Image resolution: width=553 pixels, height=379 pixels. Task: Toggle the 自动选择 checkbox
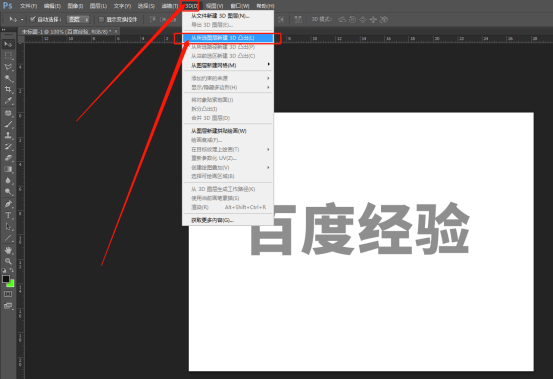click(32, 19)
